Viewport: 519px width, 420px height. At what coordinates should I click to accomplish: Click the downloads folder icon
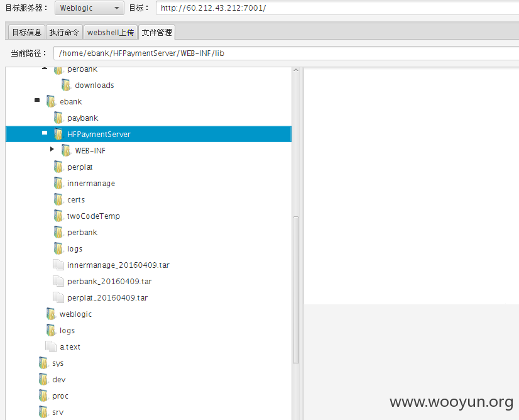pyautogui.click(x=66, y=85)
